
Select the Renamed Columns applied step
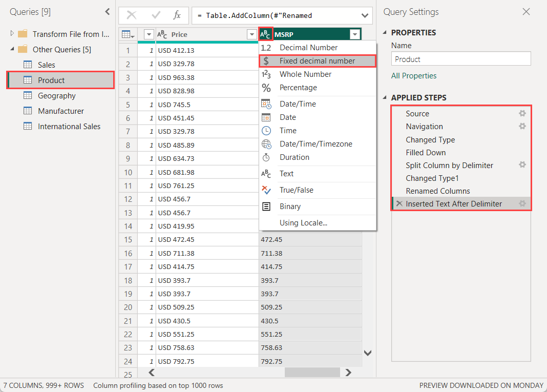pyautogui.click(x=460, y=191)
